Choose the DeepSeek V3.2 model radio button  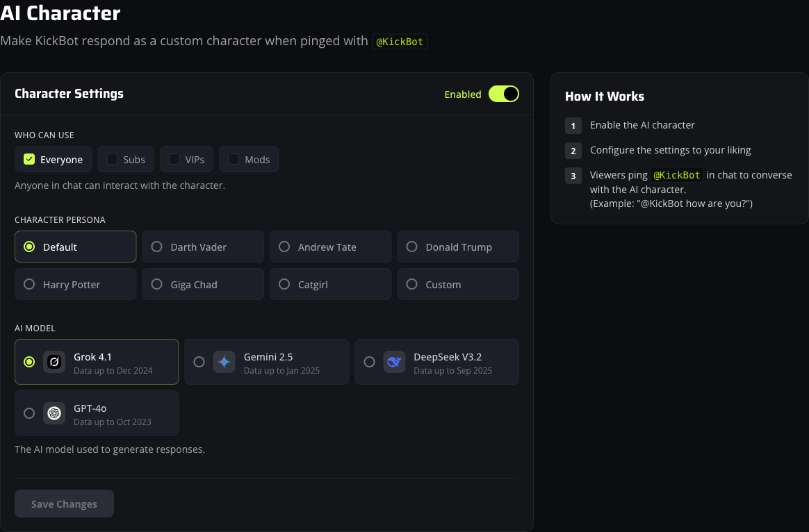coord(370,362)
